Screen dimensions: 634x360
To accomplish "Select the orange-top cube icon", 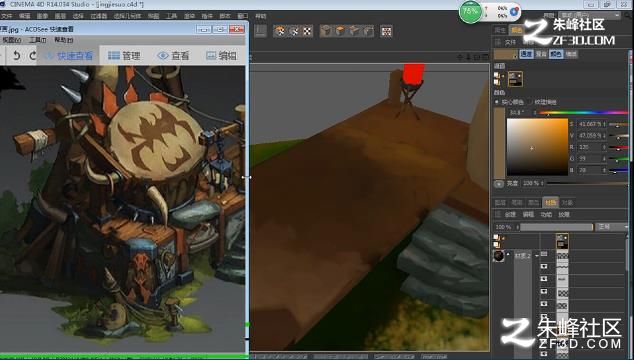I will click(340, 31).
